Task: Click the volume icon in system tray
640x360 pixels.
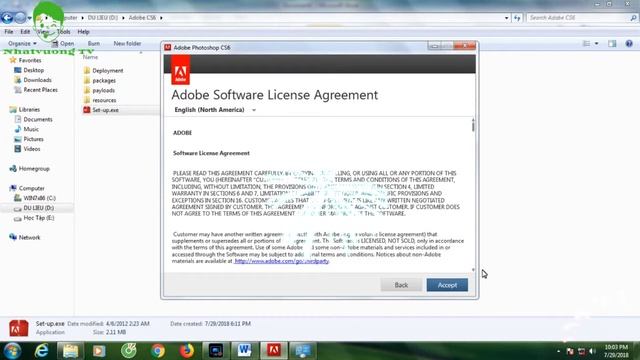Action: pos(592,351)
